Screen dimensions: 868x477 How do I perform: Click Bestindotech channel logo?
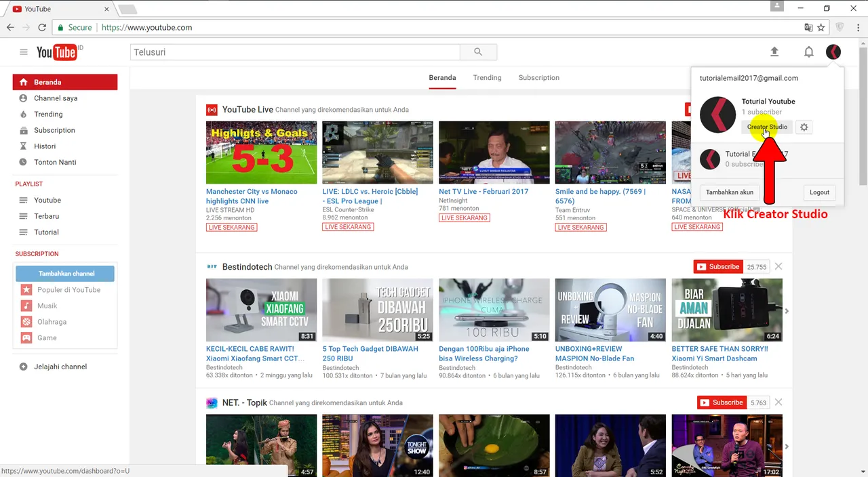click(x=212, y=267)
